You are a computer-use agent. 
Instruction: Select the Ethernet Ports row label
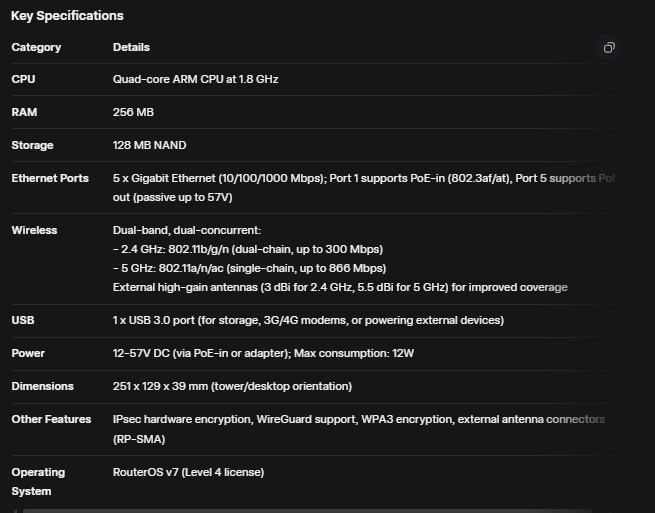click(50, 178)
